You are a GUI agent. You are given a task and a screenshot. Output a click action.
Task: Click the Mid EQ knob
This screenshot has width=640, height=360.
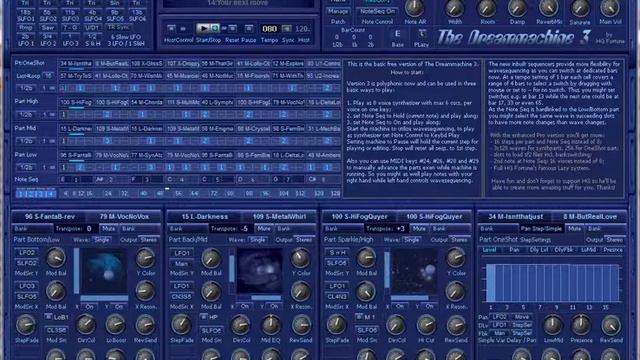click(x=271, y=325)
